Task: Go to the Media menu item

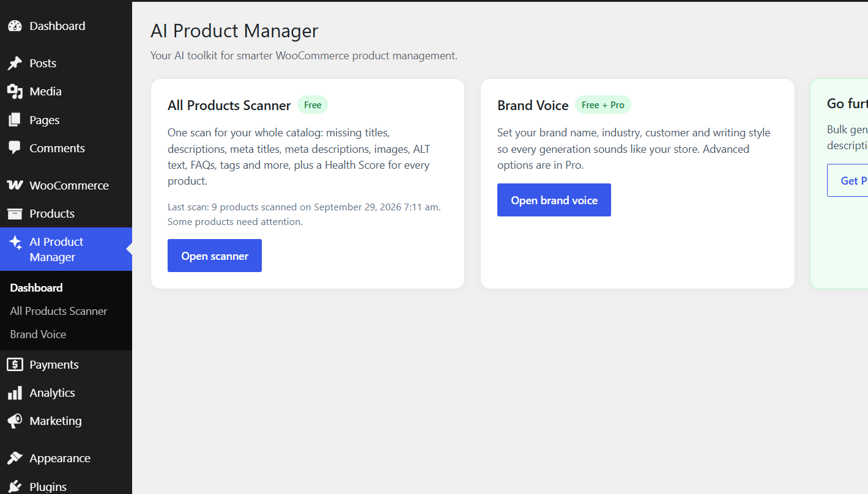Action: coord(66,92)
